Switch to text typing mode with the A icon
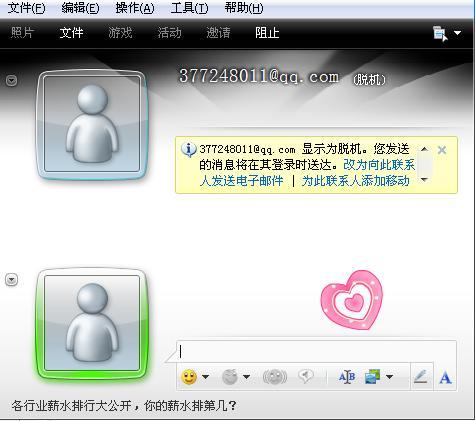This screenshot has height=421, width=475. [445, 378]
